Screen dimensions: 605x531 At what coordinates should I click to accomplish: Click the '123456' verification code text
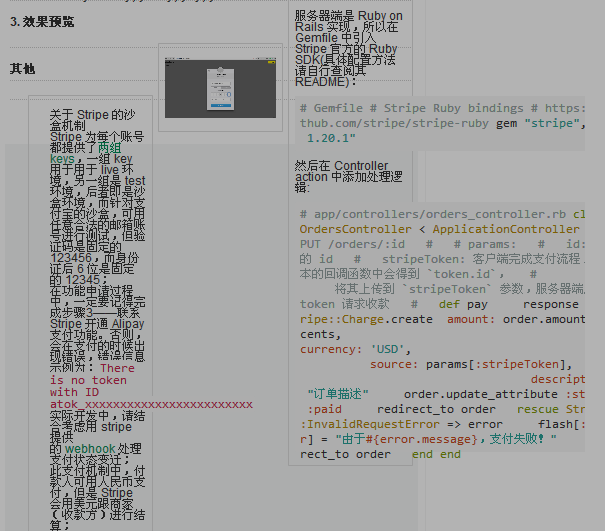(x=71, y=258)
